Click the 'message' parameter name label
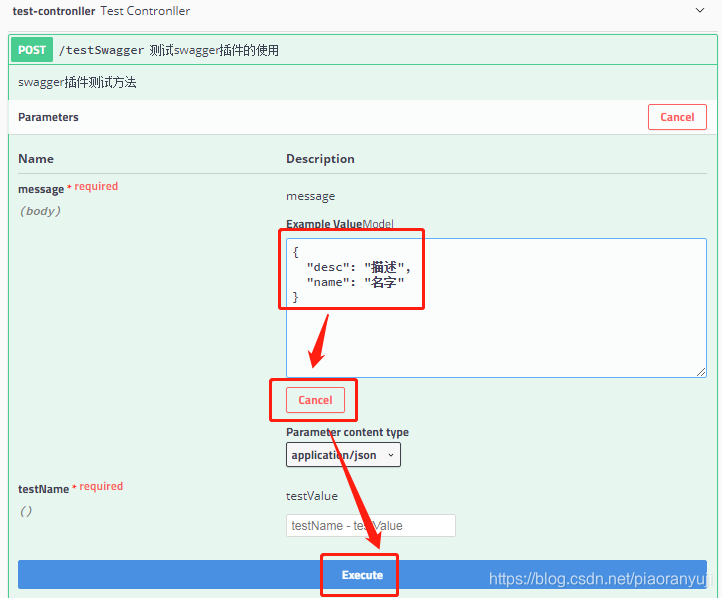The image size is (722, 598). pyautogui.click(x=41, y=189)
